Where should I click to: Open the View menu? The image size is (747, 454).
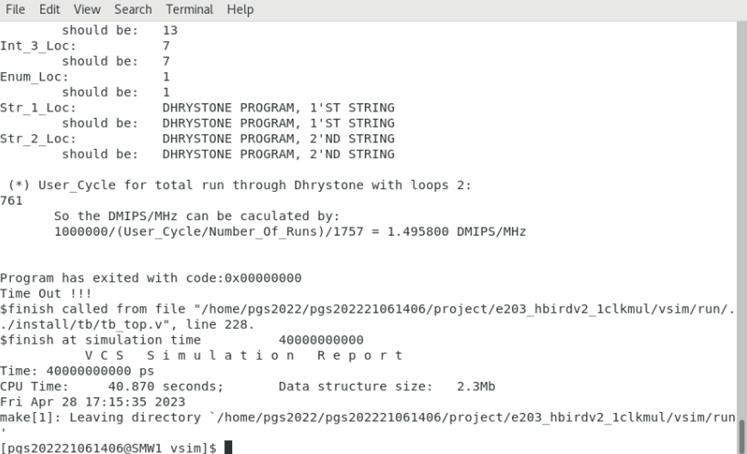click(x=87, y=10)
